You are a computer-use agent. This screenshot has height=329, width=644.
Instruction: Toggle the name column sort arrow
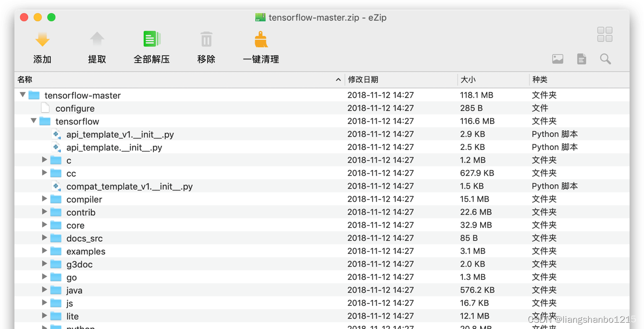[x=338, y=80]
